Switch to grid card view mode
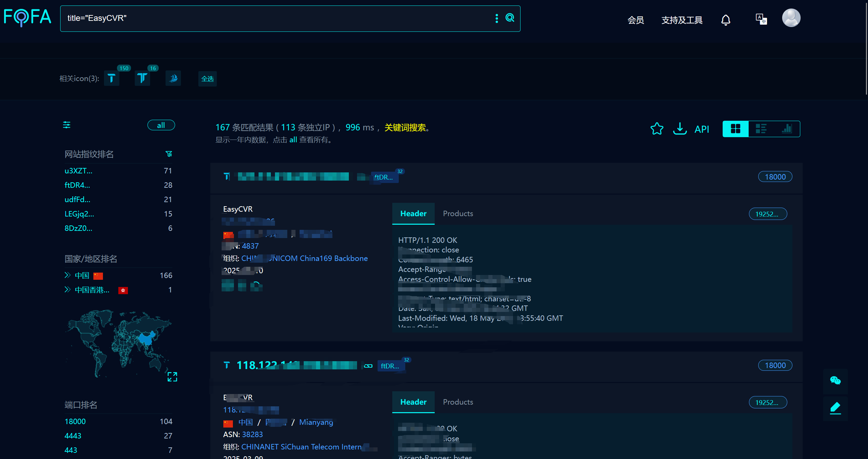 [x=735, y=129]
